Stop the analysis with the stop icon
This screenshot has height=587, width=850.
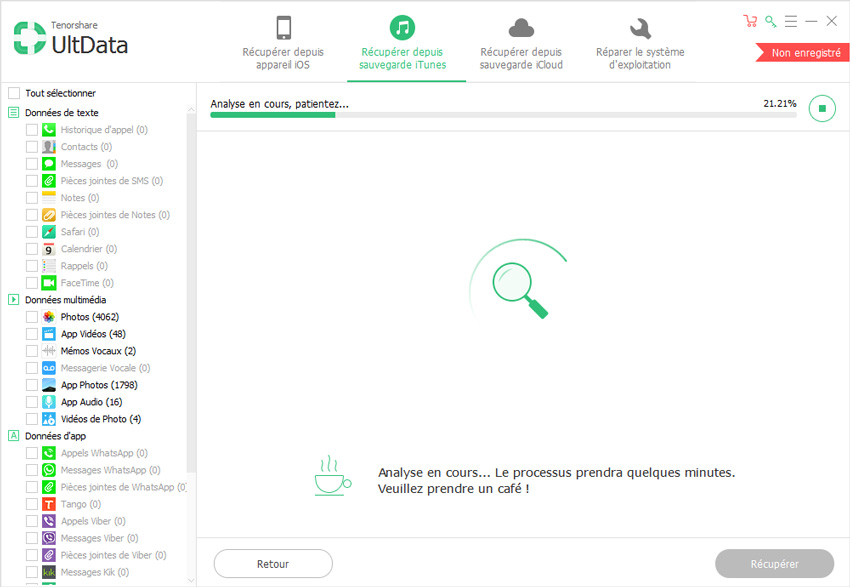click(x=822, y=108)
